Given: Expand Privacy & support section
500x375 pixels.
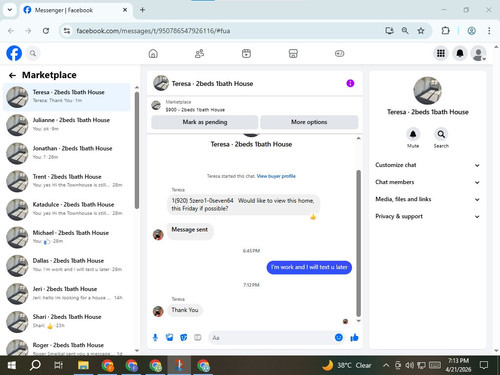Looking at the screenshot, I should click(x=428, y=216).
